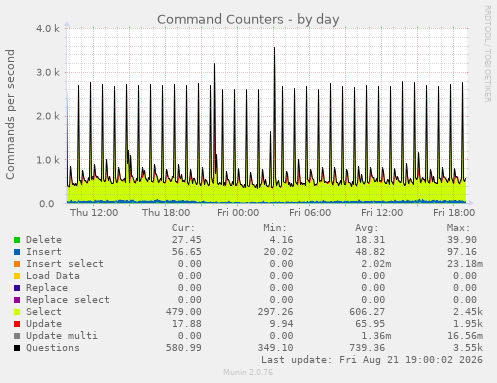The width and height of the screenshot is (497, 383).
Task: Click the 'Fri 12:00' time axis label
Action: (382, 213)
